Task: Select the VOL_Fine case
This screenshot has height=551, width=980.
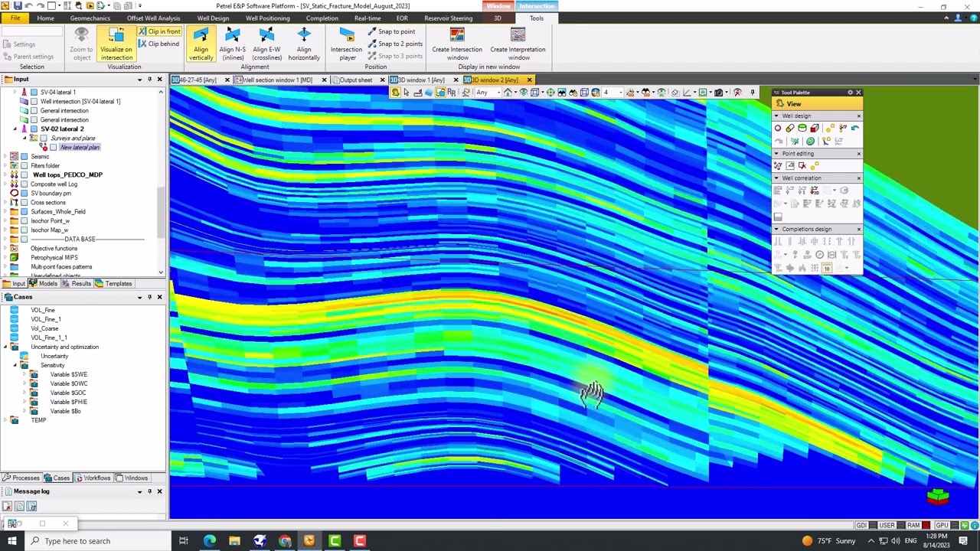Action: (43, 310)
